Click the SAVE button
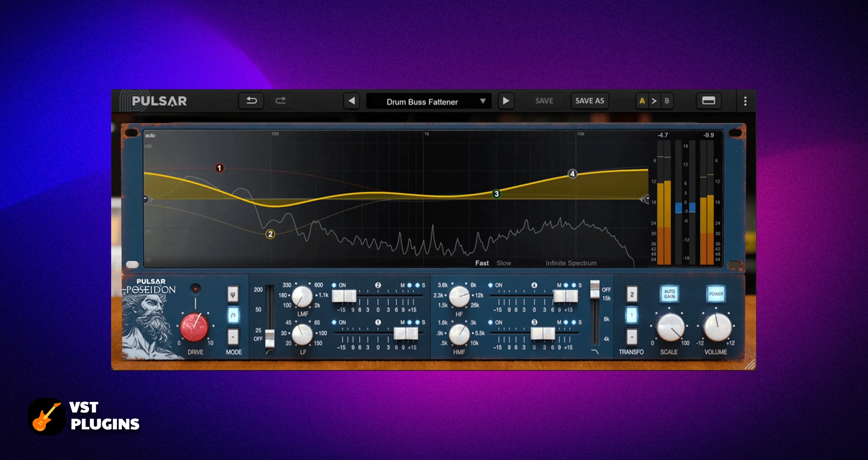Image resolution: width=868 pixels, height=460 pixels. coord(544,101)
